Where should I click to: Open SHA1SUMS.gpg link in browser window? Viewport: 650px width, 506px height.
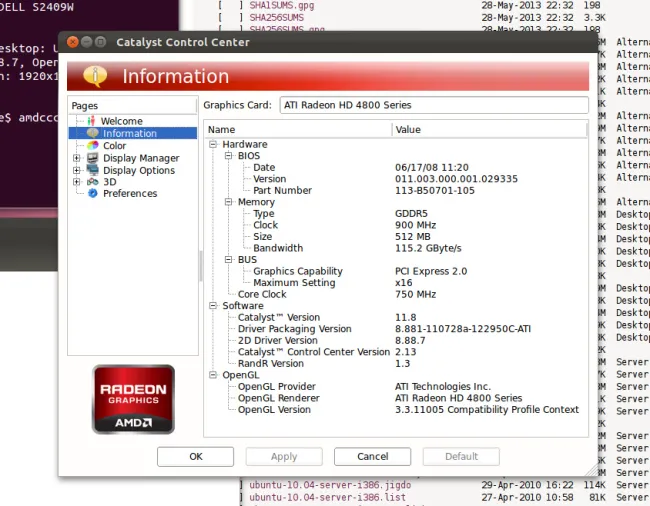pyautogui.click(x=281, y=5)
